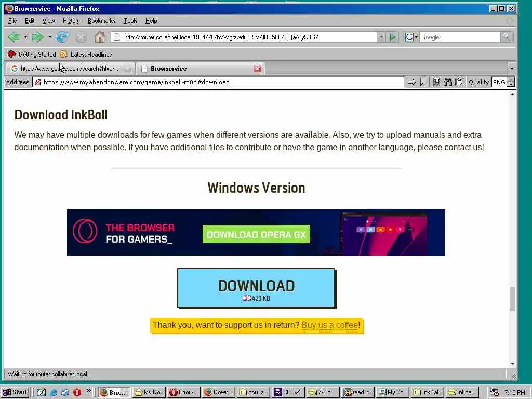Launch Opera from the quick launch icon
The height and width of the screenshot is (399, 532).
tap(77, 392)
